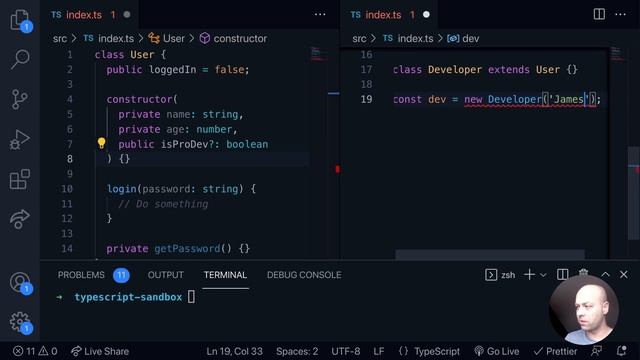Click the red error marker in overview ruler
Image resolution: width=640 pixels, height=360 pixels.
click(x=338, y=169)
